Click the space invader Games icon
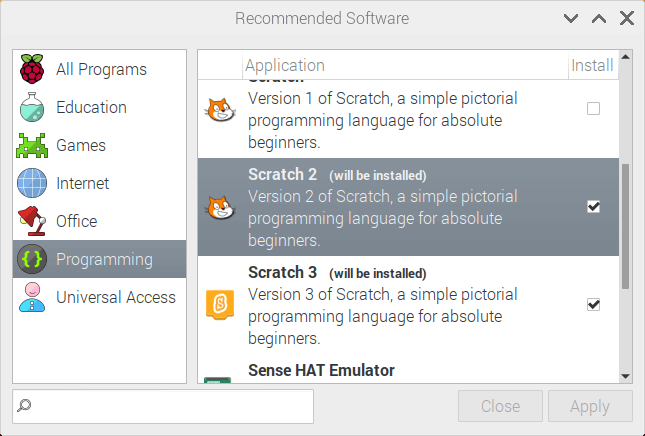 tap(32, 145)
